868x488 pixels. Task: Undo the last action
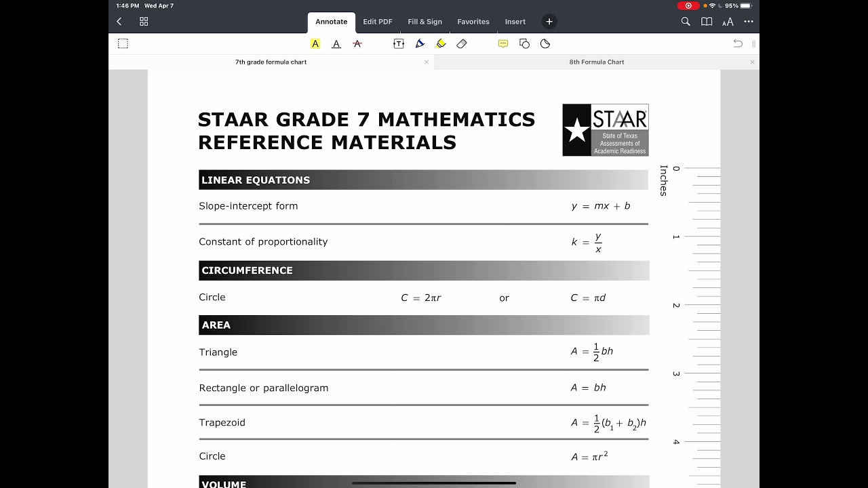coord(738,43)
